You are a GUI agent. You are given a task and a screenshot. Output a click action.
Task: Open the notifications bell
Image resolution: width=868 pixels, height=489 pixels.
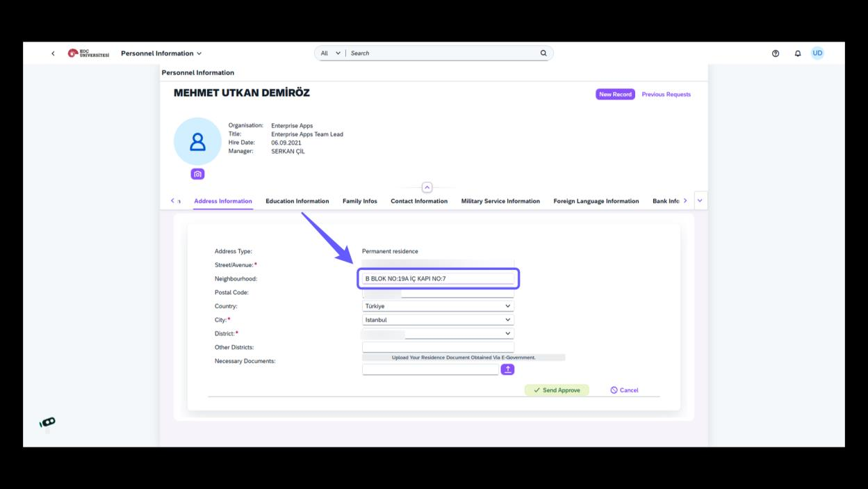tap(798, 54)
